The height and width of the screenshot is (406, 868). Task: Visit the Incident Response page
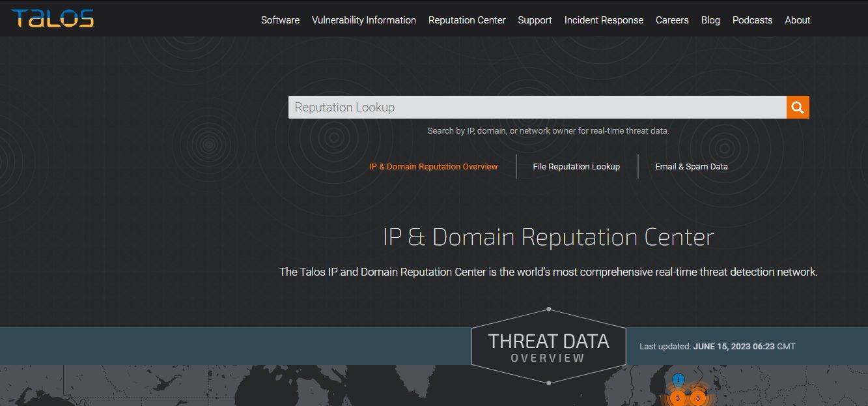click(x=604, y=20)
